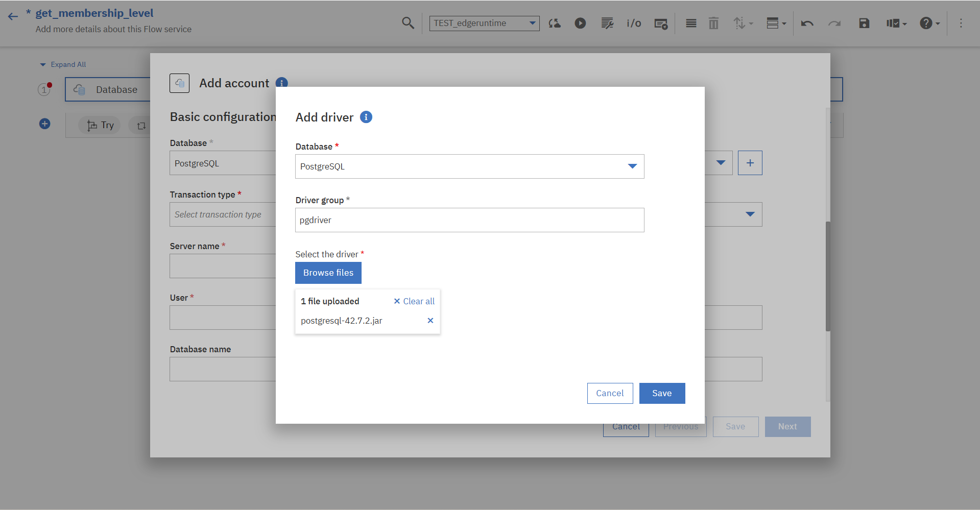Click Add driver info icon
The height and width of the screenshot is (510, 980).
[x=366, y=117]
